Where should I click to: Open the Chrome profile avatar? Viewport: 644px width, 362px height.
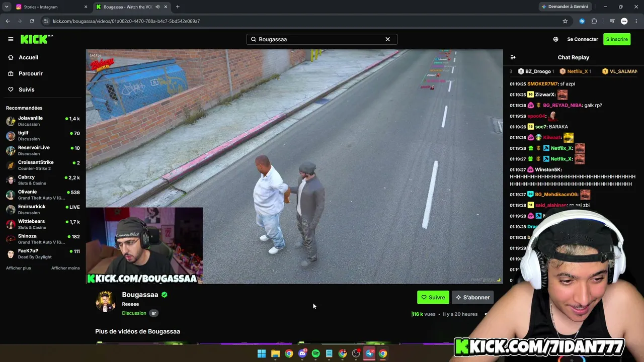[624, 21]
